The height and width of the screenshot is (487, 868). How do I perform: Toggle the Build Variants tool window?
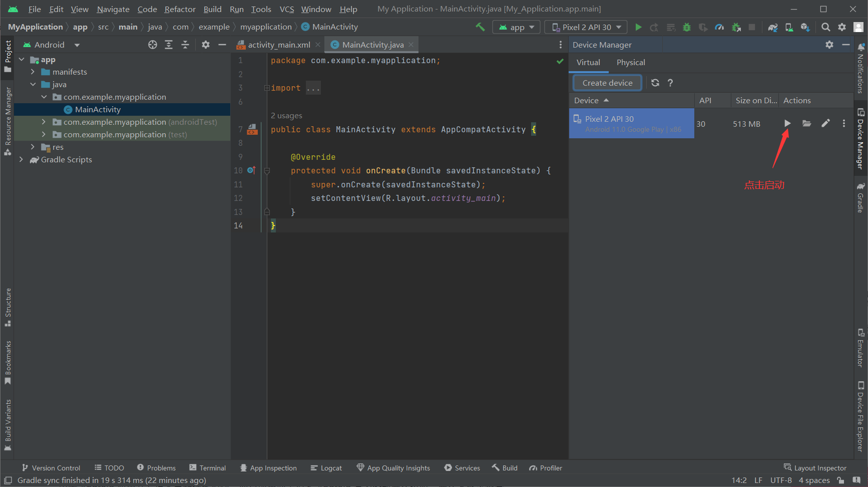point(8,425)
